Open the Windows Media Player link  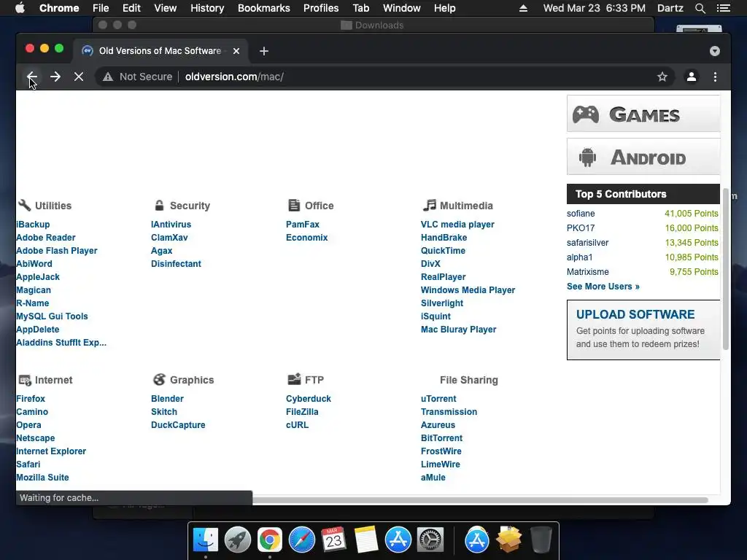[x=468, y=290]
